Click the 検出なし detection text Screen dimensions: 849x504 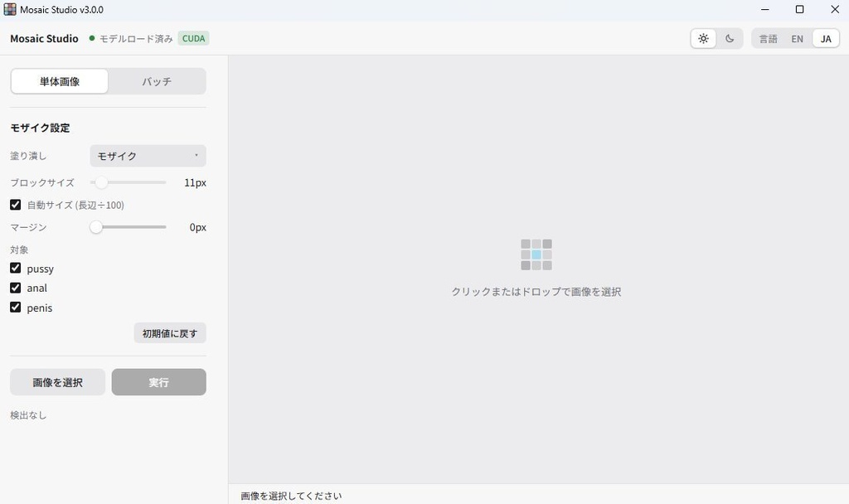click(x=28, y=415)
